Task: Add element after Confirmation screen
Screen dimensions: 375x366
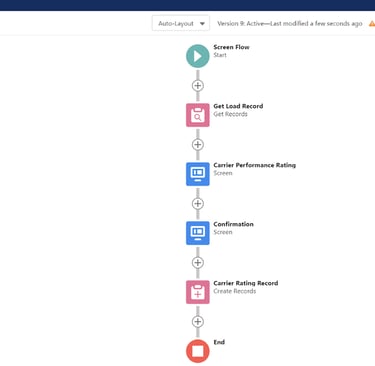Action: [198, 263]
